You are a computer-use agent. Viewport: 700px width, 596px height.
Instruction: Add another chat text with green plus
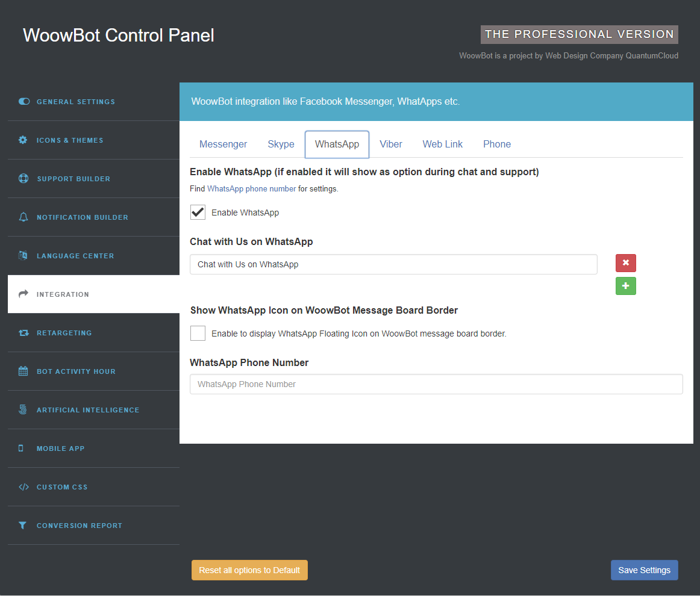tap(625, 286)
